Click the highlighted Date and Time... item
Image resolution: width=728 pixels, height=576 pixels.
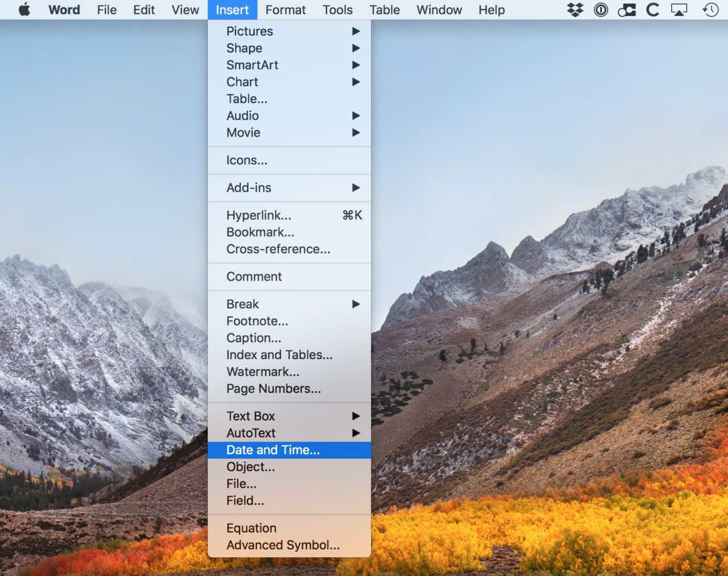click(x=289, y=450)
